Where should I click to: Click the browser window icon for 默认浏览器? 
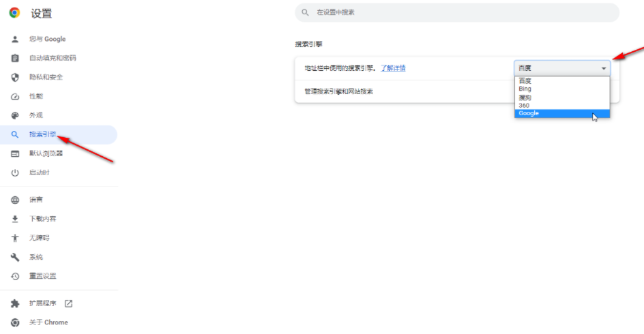tap(15, 154)
